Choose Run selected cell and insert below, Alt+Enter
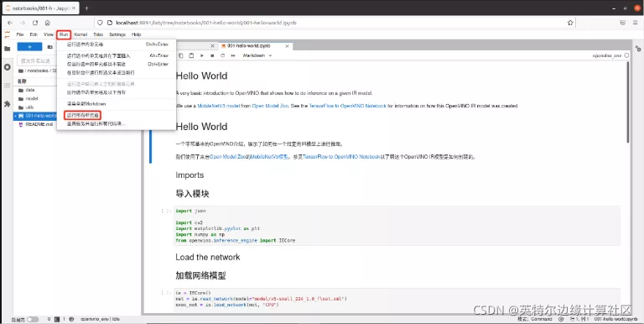644x324 pixels. tap(117, 55)
